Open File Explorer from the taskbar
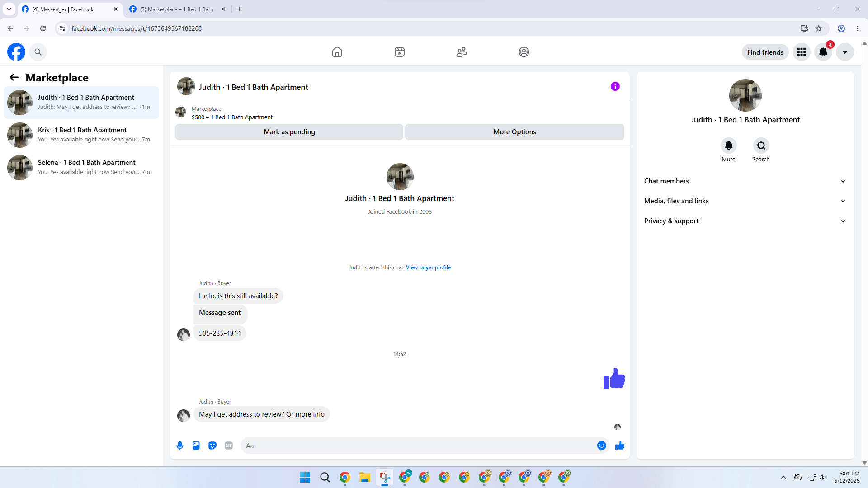This screenshot has width=868, height=488. [x=365, y=477]
